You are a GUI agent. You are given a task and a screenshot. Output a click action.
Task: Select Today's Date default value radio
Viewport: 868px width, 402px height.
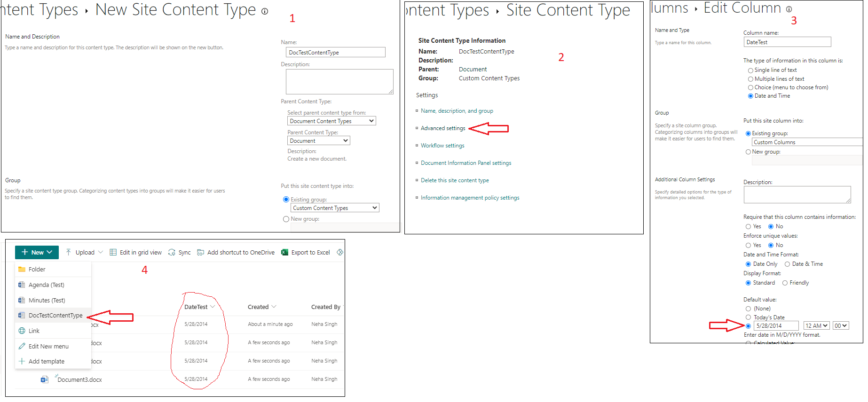point(748,317)
